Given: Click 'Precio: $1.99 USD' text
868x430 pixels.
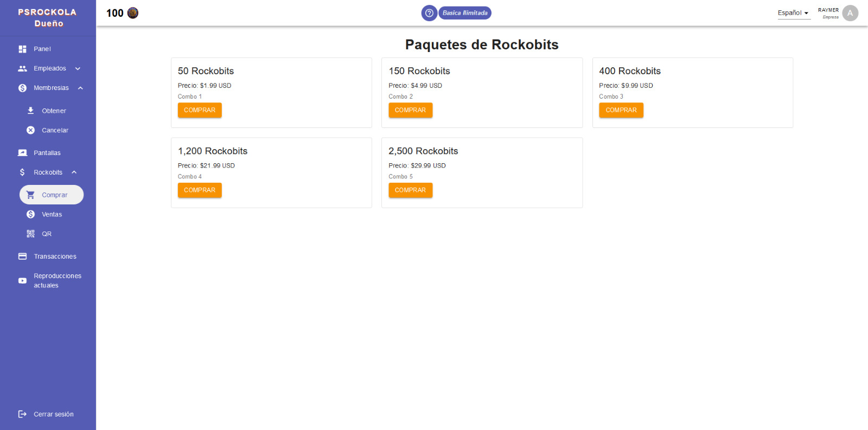Looking at the screenshot, I should coord(205,86).
